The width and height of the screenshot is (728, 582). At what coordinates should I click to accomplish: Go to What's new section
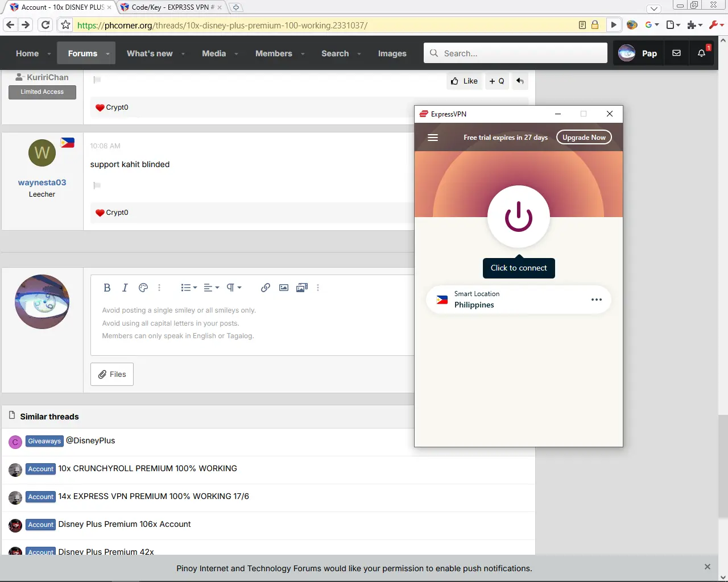[150, 53]
